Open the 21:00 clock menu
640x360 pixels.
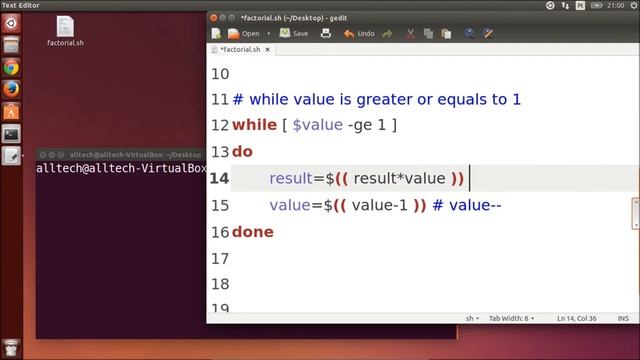(616, 5)
